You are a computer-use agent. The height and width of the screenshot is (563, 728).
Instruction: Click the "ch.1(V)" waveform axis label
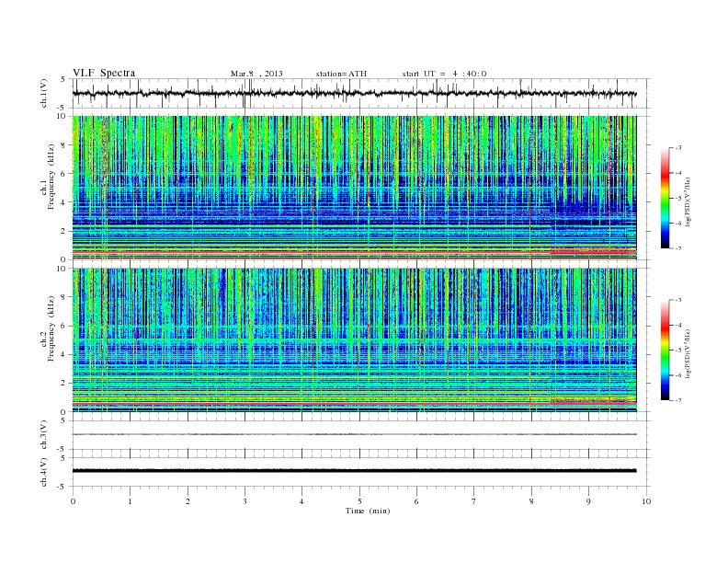(x=44, y=93)
